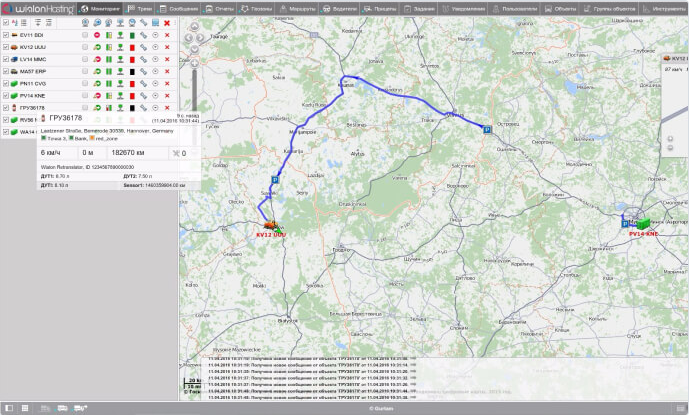Sort units alphabetically with A-Z icon
Screen dimensions: 690x415
15,22
